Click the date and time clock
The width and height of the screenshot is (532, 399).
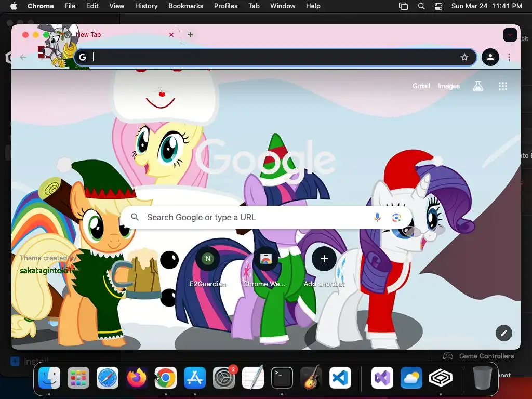point(486,6)
